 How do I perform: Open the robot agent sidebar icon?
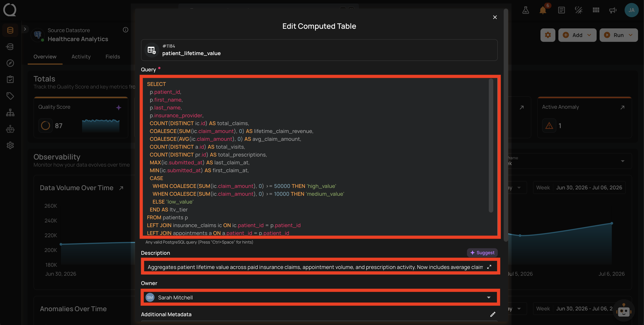pyautogui.click(x=10, y=129)
